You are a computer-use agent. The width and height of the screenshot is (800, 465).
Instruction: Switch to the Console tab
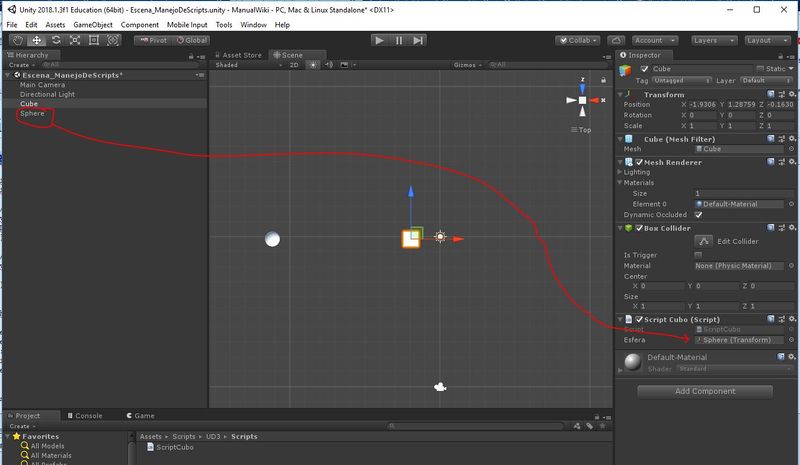click(85, 415)
